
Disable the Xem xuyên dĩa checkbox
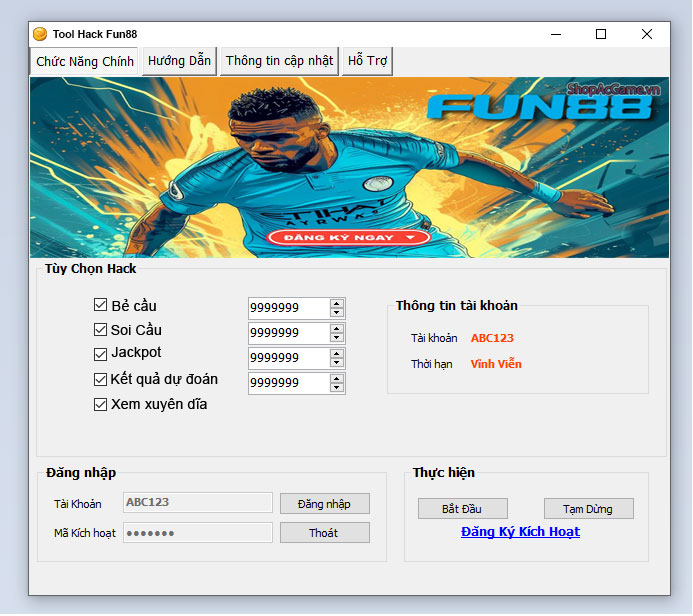pos(100,404)
